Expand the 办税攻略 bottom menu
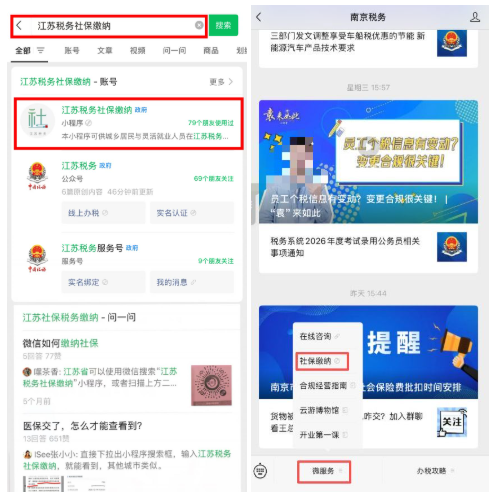Screen dimensions: 489x496 (435, 471)
